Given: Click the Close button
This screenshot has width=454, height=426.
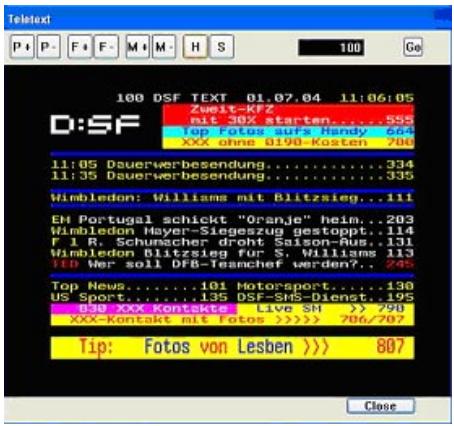Looking at the screenshot, I should tap(381, 406).
